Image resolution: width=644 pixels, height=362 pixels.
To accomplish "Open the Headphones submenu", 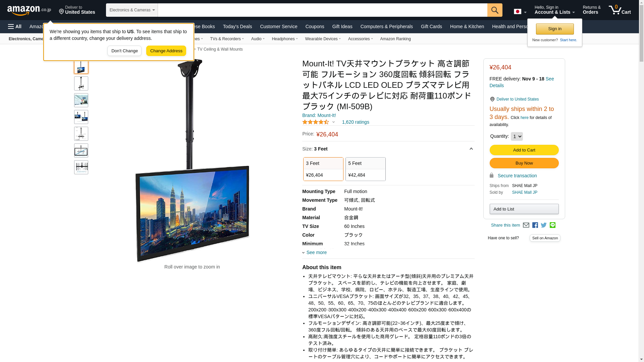I will [285, 39].
